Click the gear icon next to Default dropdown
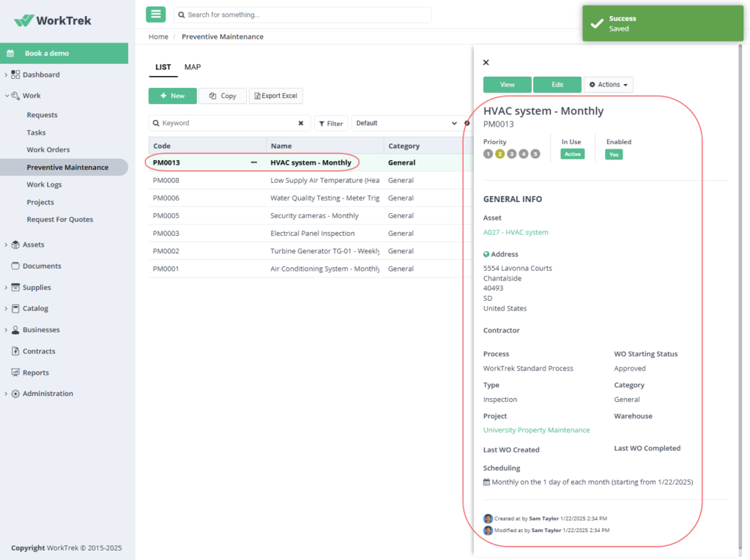The width and height of the screenshot is (750, 560). (467, 124)
